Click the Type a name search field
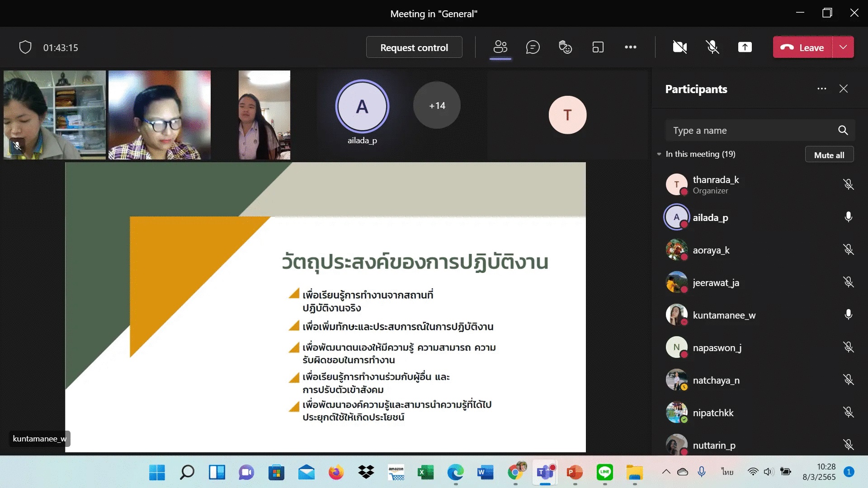Image resolution: width=868 pixels, height=488 pixels. tap(750, 130)
